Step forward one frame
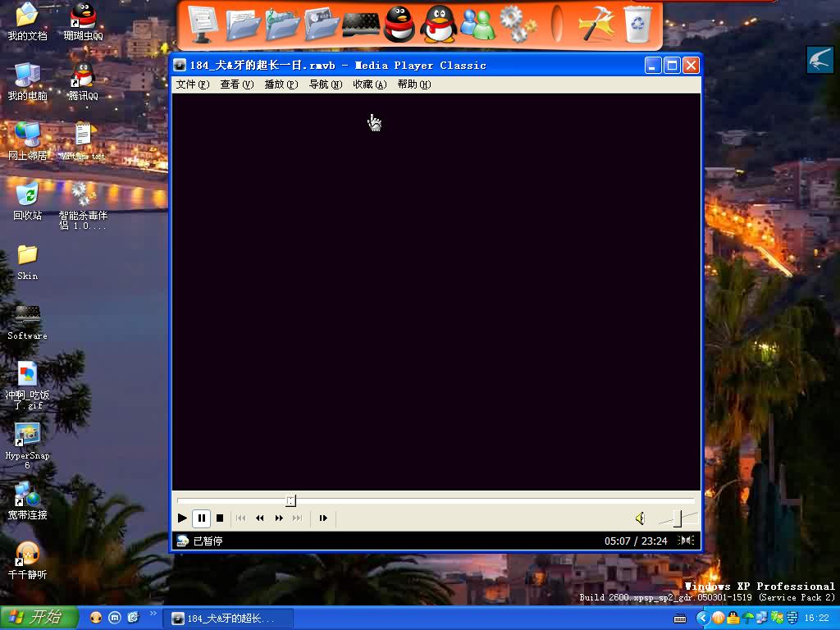 coord(323,518)
